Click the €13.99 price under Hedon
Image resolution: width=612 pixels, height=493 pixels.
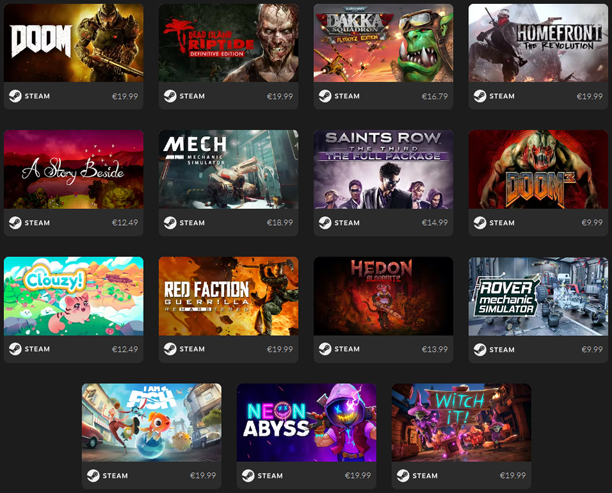tap(435, 349)
